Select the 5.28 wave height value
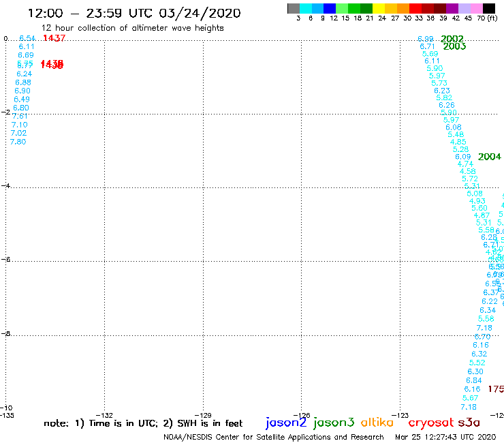This screenshot has width=504, height=443. point(460,149)
